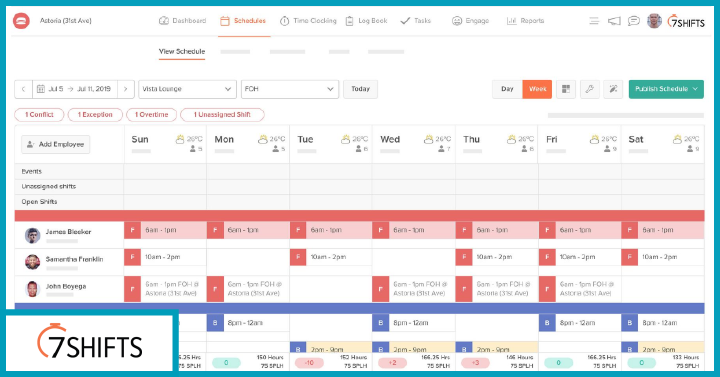The image size is (720, 377).
Task: Click the Today button
Action: (x=360, y=89)
